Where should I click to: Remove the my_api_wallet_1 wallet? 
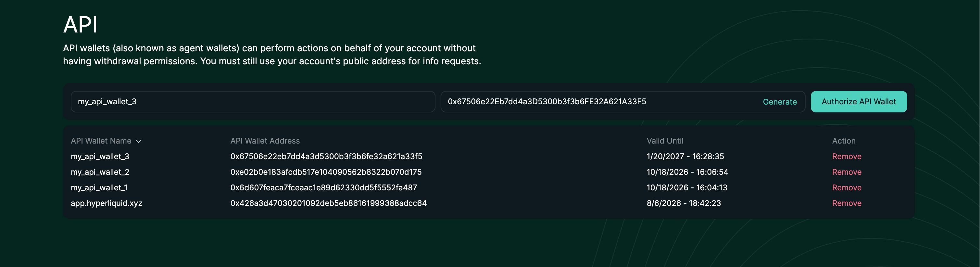(847, 187)
